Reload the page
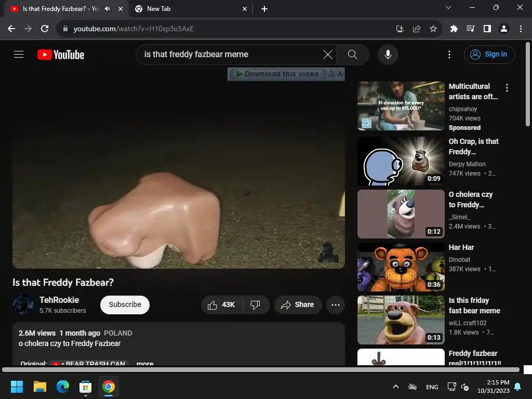Viewport: 532px width, 399px height. tap(45, 29)
